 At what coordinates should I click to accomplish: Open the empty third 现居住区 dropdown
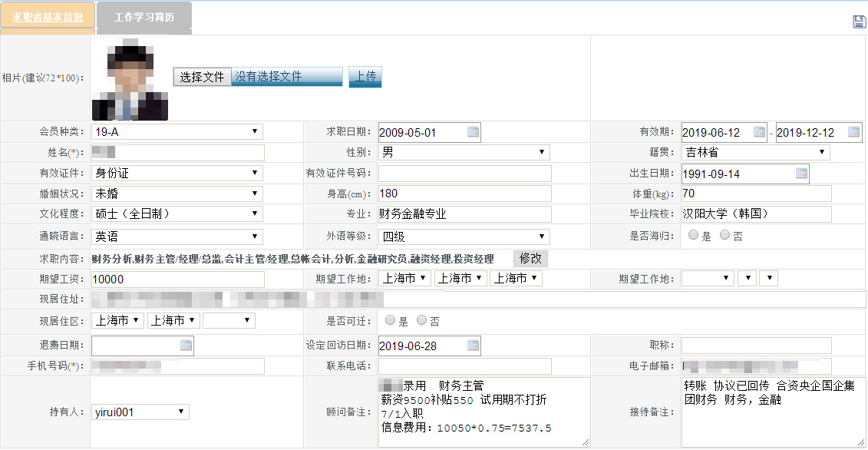click(x=229, y=320)
